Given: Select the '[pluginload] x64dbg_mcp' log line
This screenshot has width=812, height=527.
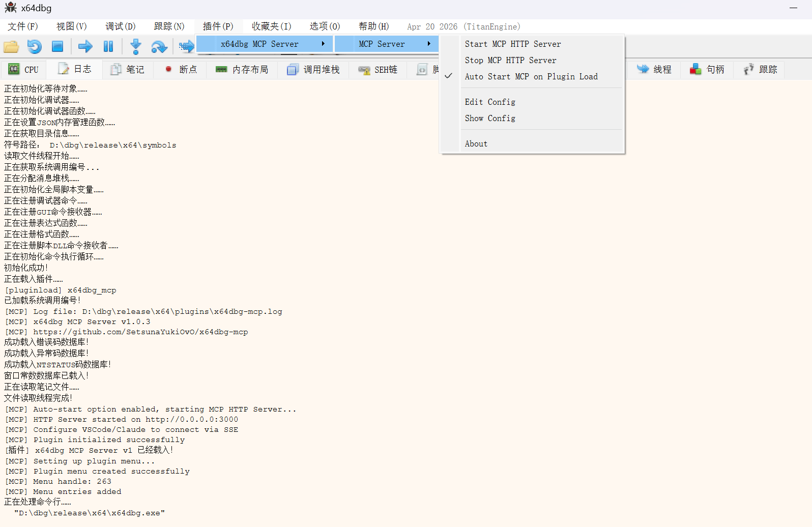Looking at the screenshot, I should click(61, 290).
